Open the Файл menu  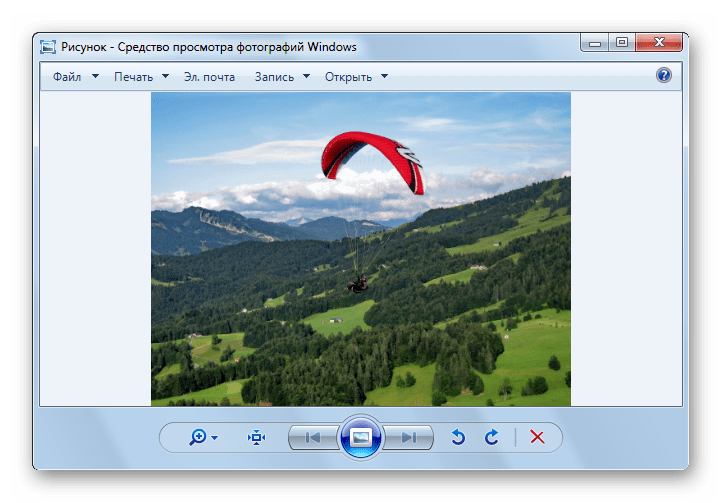(x=67, y=77)
